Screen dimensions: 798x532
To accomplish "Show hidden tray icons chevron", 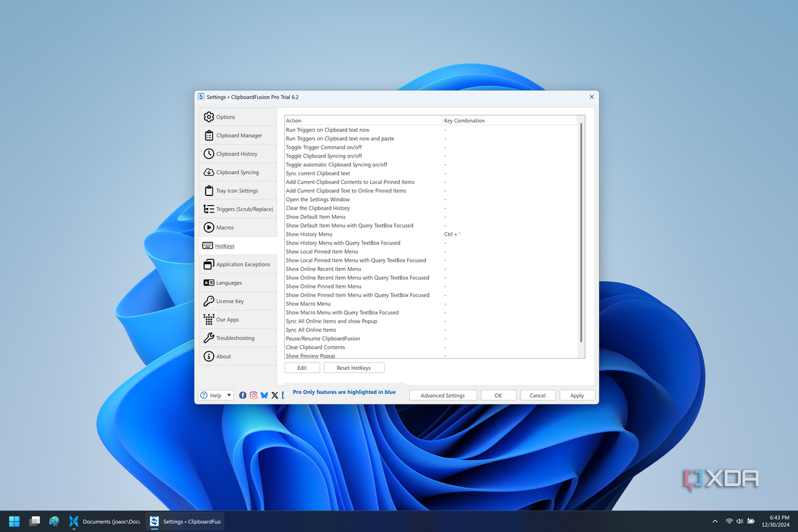I will (x=715, y=521).
